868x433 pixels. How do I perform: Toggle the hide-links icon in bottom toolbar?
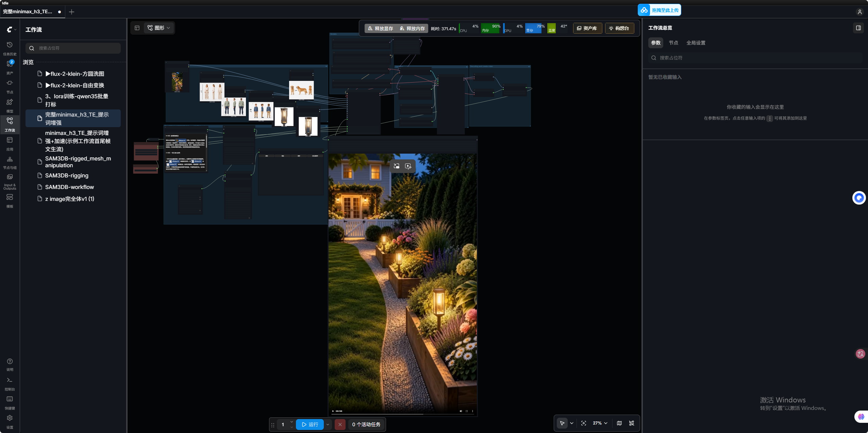tap(632, 423)
